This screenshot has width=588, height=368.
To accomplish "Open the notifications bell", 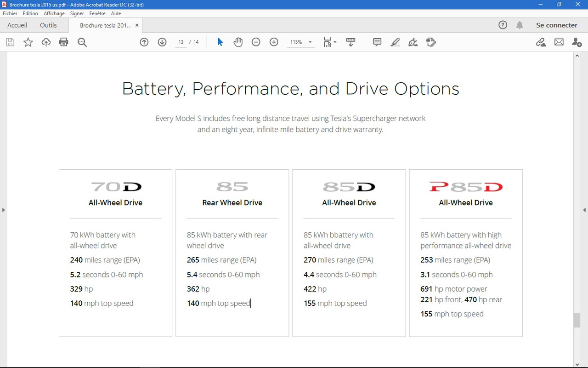I will pyautogui.click(x=520, y=25).
